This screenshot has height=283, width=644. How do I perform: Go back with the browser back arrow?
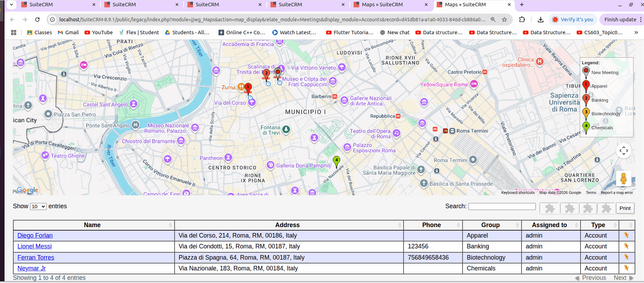click(x=13, y=20)
